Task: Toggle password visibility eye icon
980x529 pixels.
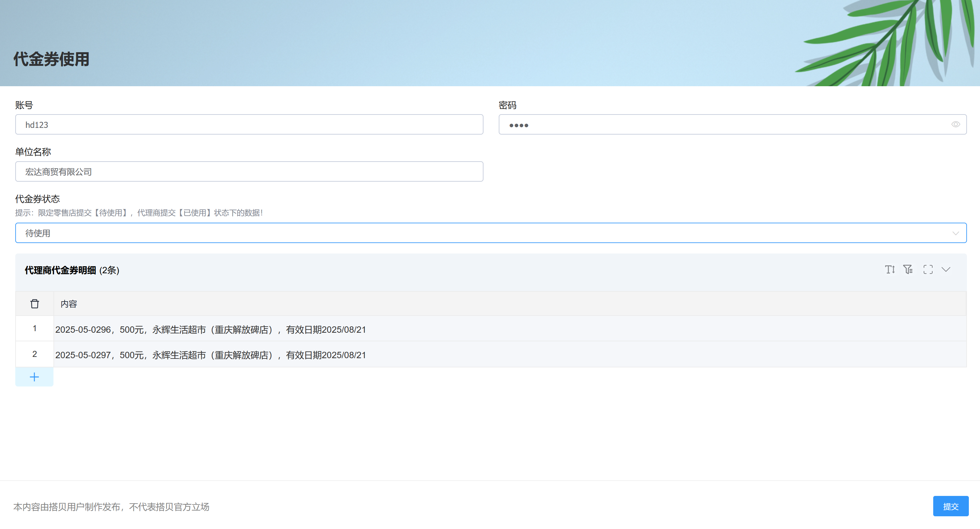Action: tap(955, 125)
